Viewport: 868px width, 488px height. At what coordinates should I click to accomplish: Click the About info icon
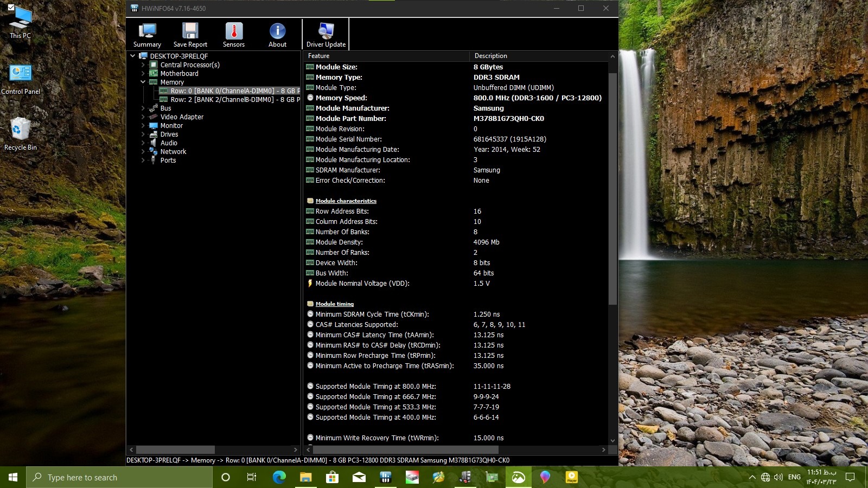[277, 31]
